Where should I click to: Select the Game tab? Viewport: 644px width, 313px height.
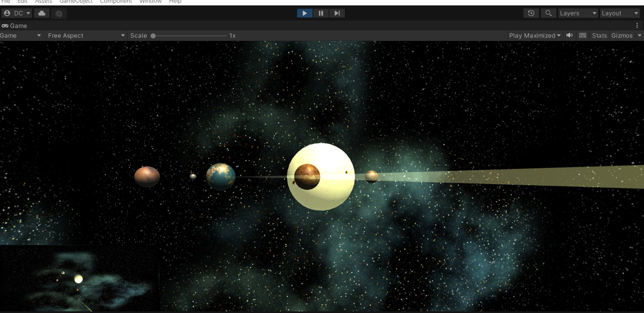tap(14, 26)
